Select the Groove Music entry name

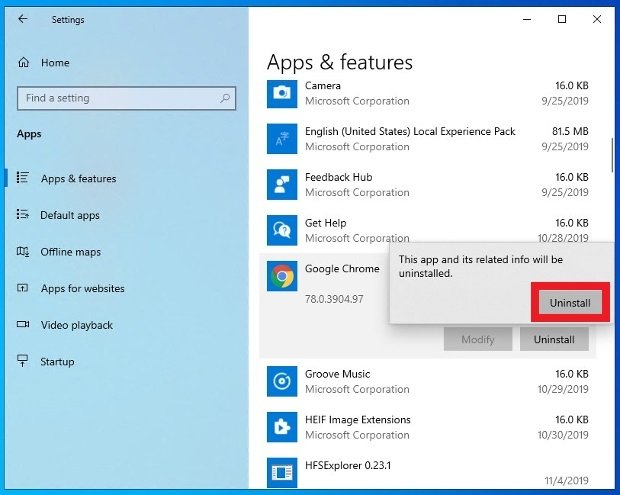(337, 374)
